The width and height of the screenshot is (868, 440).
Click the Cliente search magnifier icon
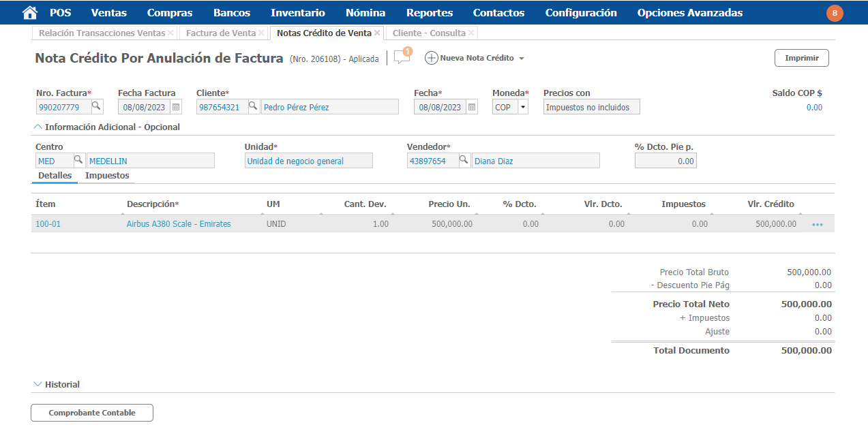(x=252, y=106)
